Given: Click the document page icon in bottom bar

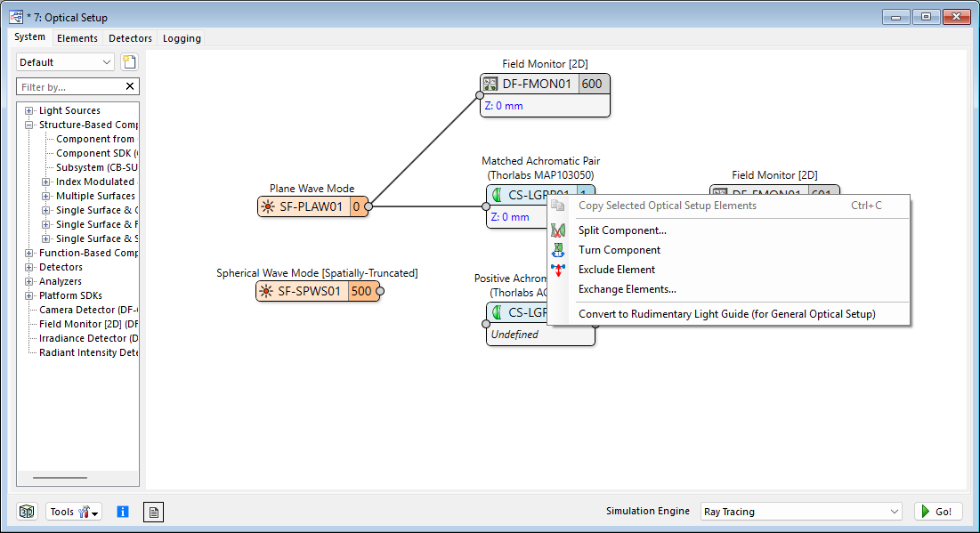Looking at the screenshot, I should pos(154,512).
